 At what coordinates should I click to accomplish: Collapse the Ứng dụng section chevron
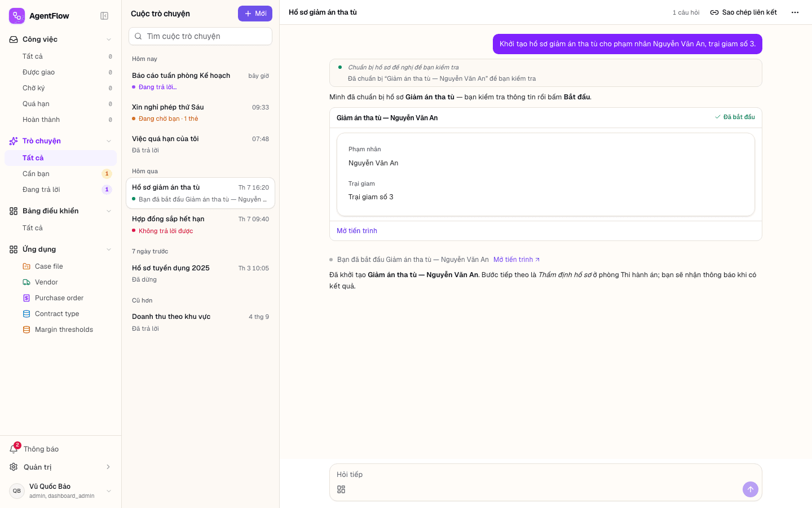tap(109, 249)
